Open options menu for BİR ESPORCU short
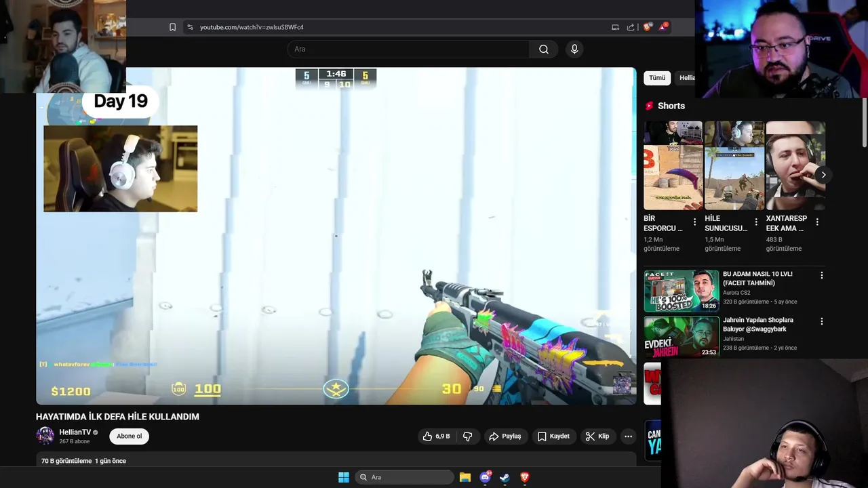The width and height of the screenshot is (868, 488). click(694, 222)
